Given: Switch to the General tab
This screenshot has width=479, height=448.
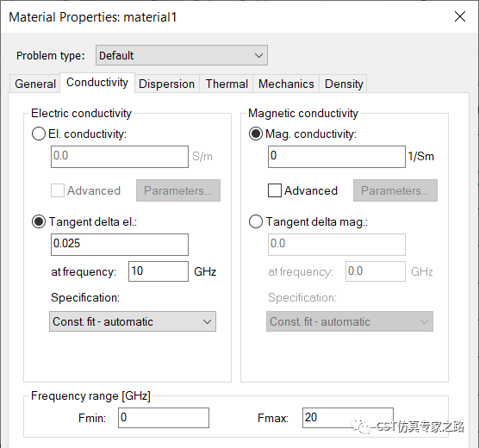Looking at the screenshot, I should click(35, 84).
